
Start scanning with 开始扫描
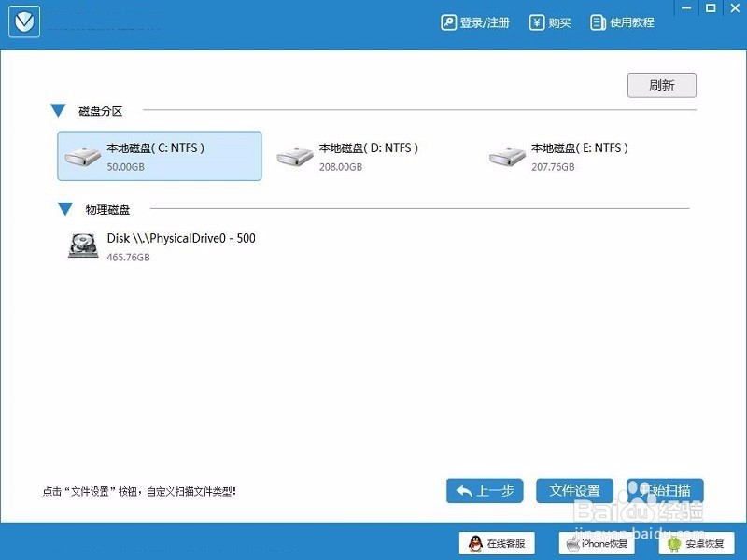pos(664,490)
